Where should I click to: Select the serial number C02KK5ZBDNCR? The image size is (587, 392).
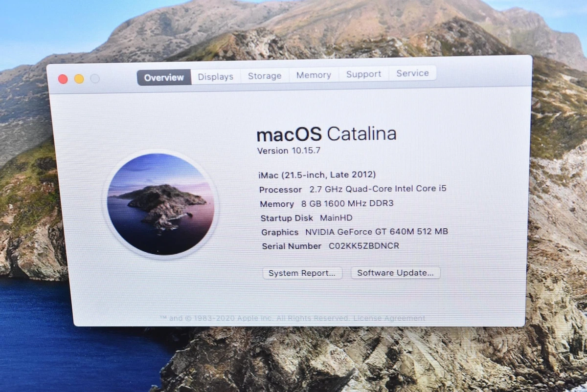point(364,246)
